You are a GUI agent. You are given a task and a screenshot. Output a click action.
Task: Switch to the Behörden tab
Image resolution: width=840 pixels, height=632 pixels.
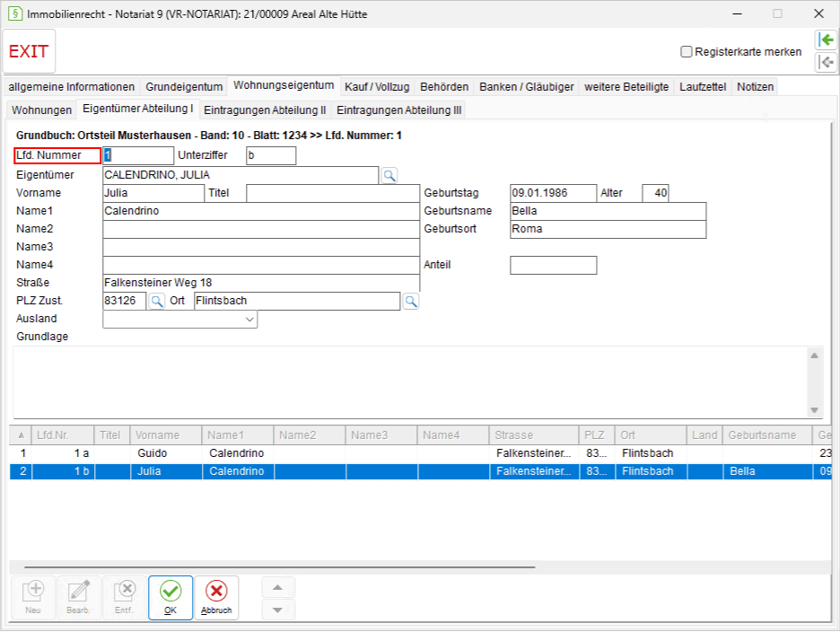click(444, 87)
